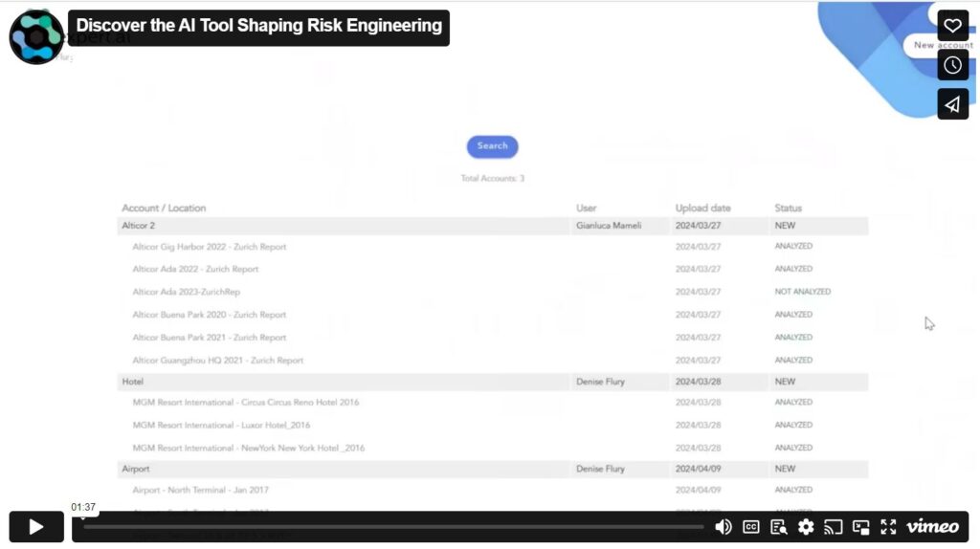The width and height of the screenshot is (980, 549).
Task: Click the Total Accounts: 3 label
Action: [x=493, y=179]
